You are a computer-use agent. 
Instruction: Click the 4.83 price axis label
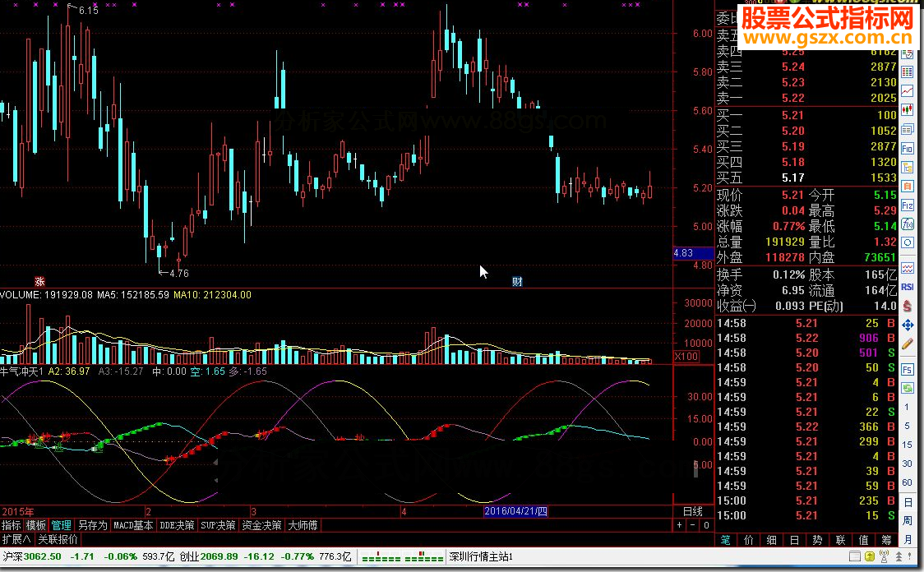tap(693, 253)
